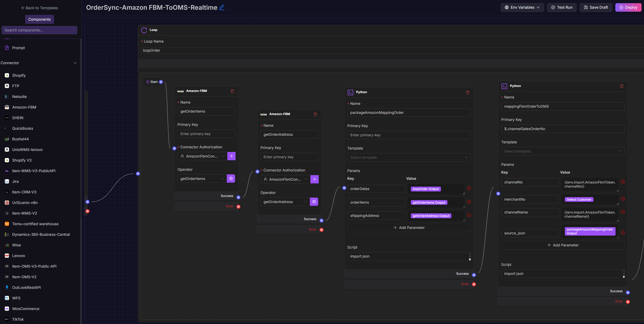
Task: Open getOrderItems operator settings gear
Action: coord(231,179)
